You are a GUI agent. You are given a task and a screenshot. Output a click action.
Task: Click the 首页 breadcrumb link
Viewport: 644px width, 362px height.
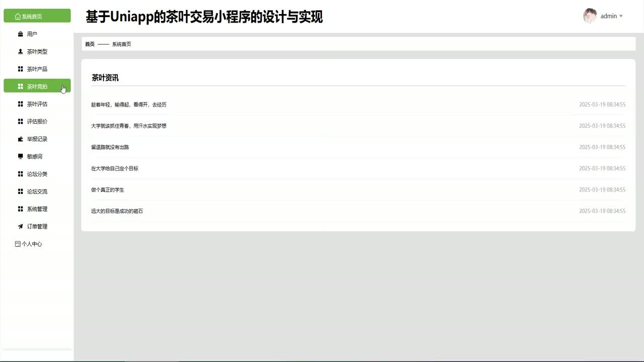tap(90, 44)
